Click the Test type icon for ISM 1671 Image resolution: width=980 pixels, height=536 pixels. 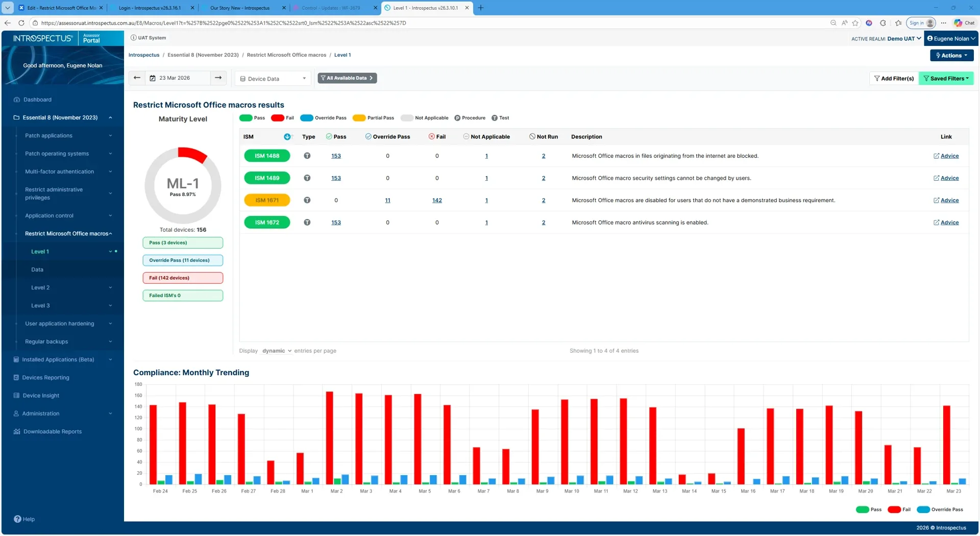point(307,201)
